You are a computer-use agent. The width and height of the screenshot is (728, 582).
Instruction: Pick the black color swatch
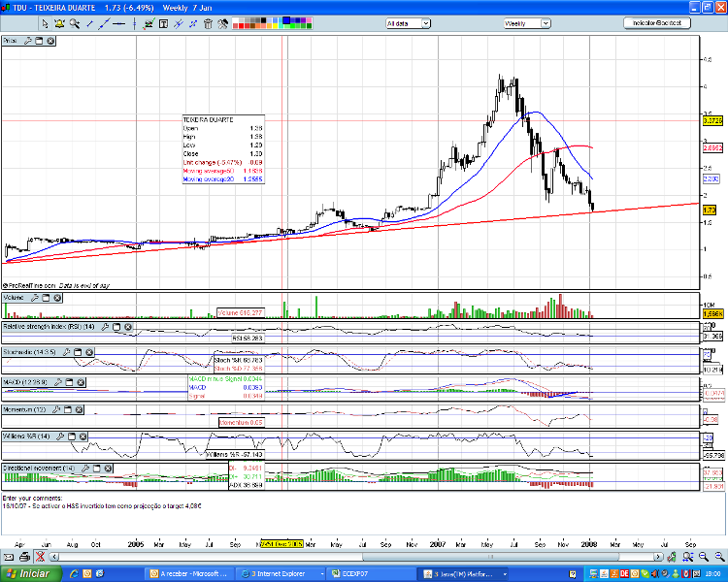(x=263, y=20)
